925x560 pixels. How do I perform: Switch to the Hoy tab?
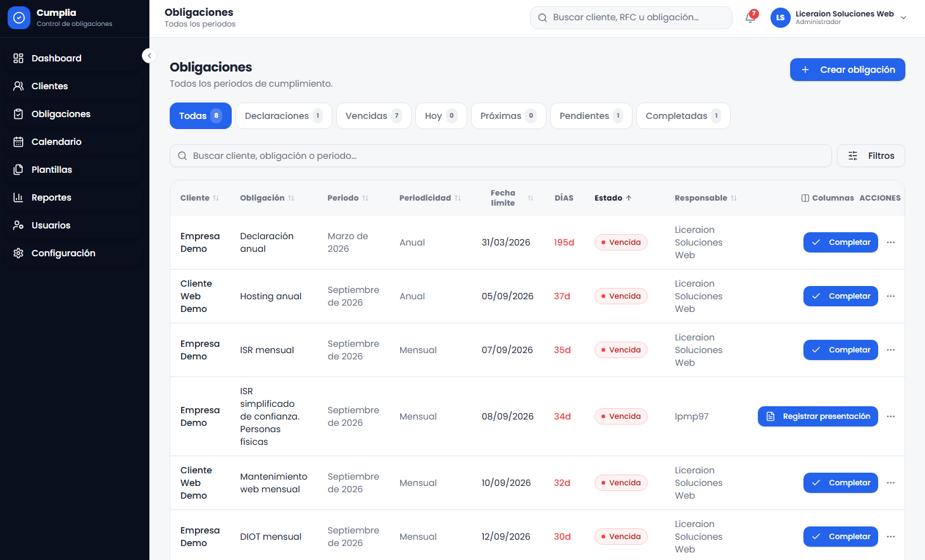click(441, 116)
